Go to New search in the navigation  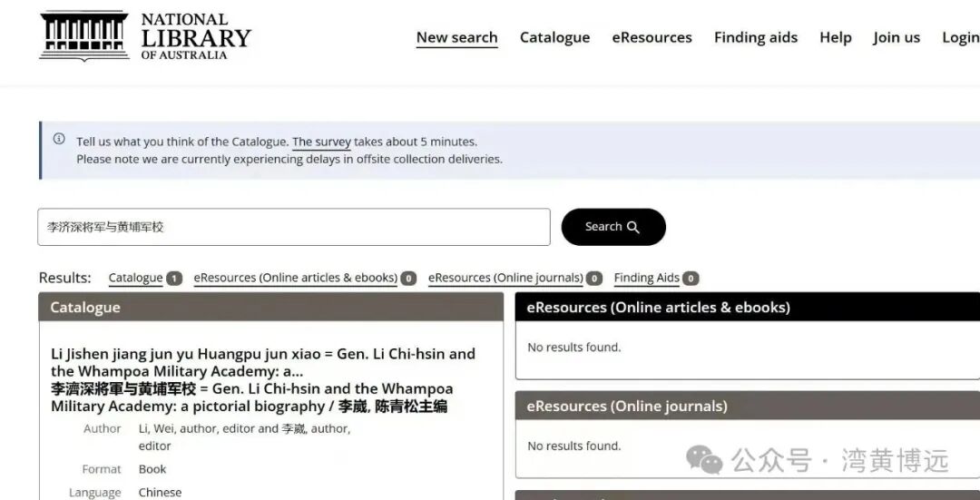456,37
